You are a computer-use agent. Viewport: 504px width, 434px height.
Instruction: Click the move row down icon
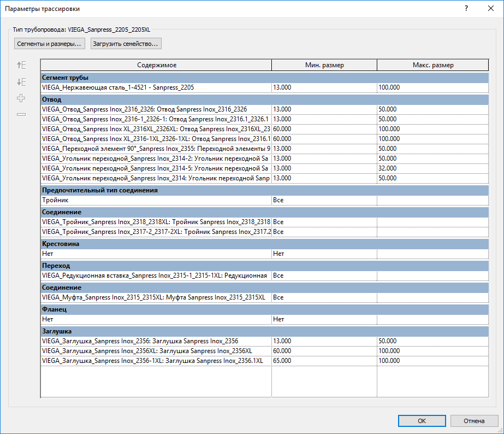click(x=21, y=82)
